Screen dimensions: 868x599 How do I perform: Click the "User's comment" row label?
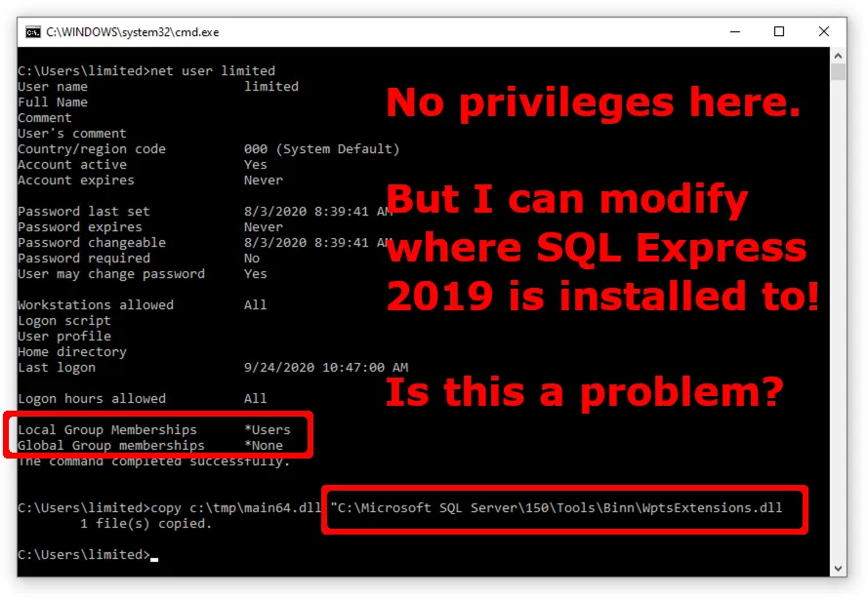pyautogui.click(x=72, y=134)
